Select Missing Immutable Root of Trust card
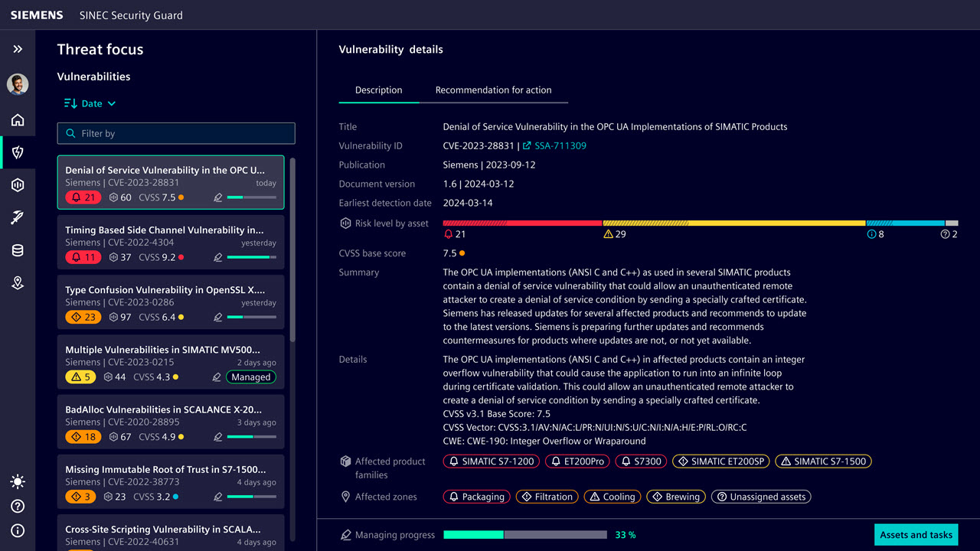 tap(171, 481)
